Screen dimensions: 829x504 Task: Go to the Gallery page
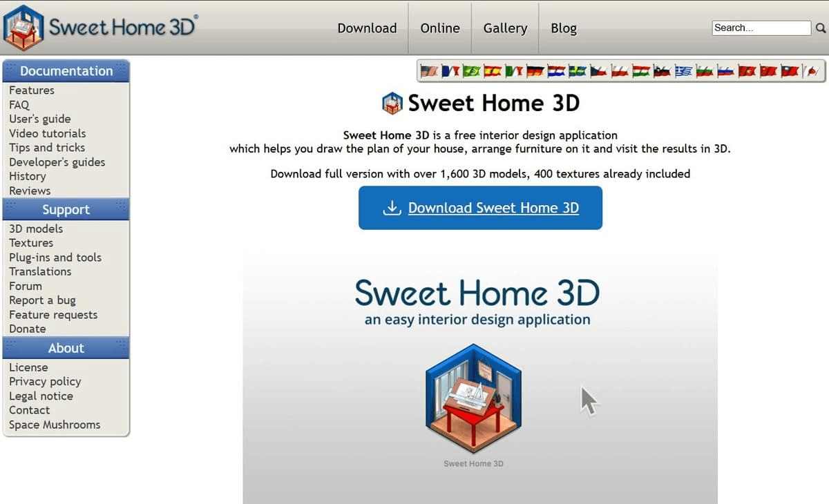click(x=505, y=28)
